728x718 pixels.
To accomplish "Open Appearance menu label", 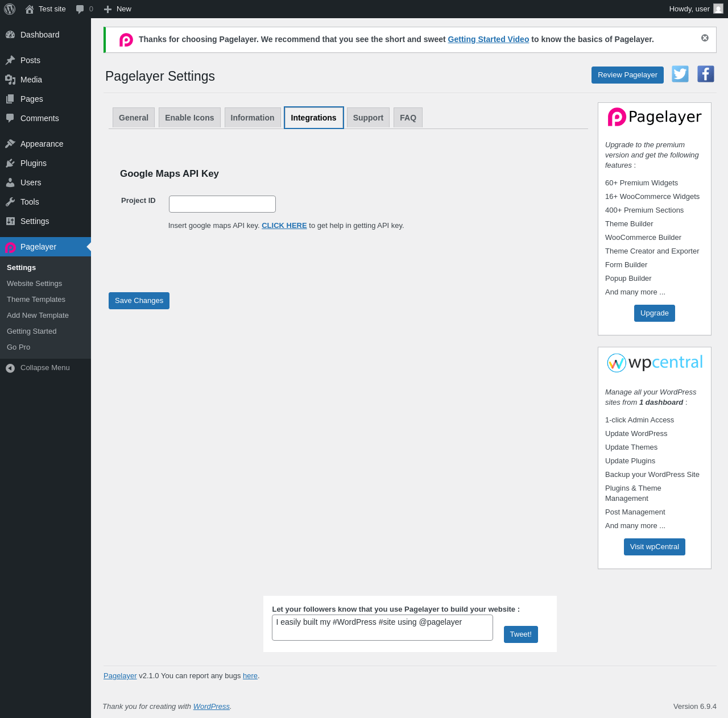I will click(42, 144).
